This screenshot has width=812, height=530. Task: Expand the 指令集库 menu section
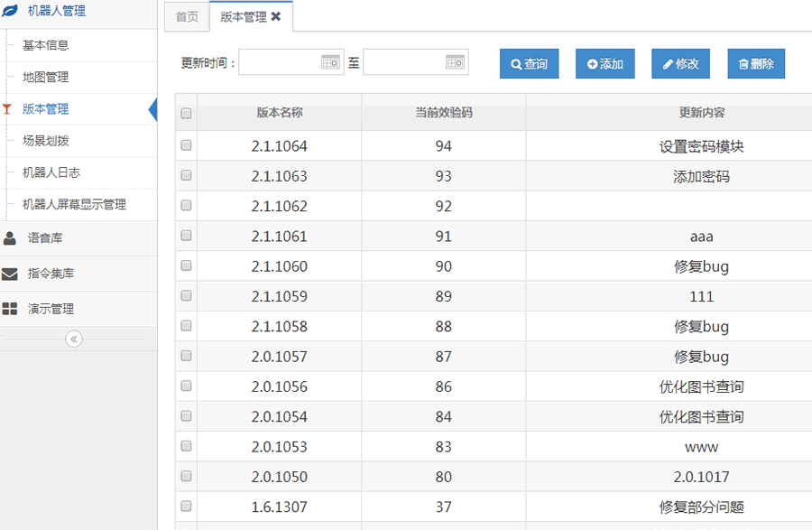(51, 274)
